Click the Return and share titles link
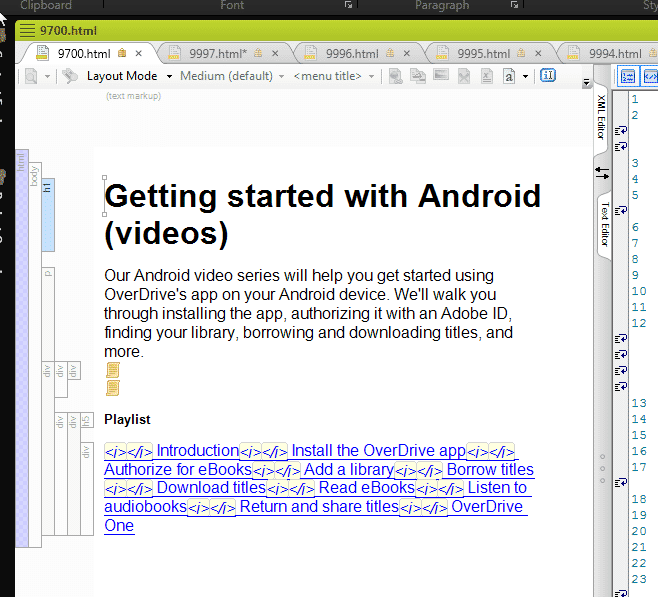This screenshot has height=597, width=658. 319,506
